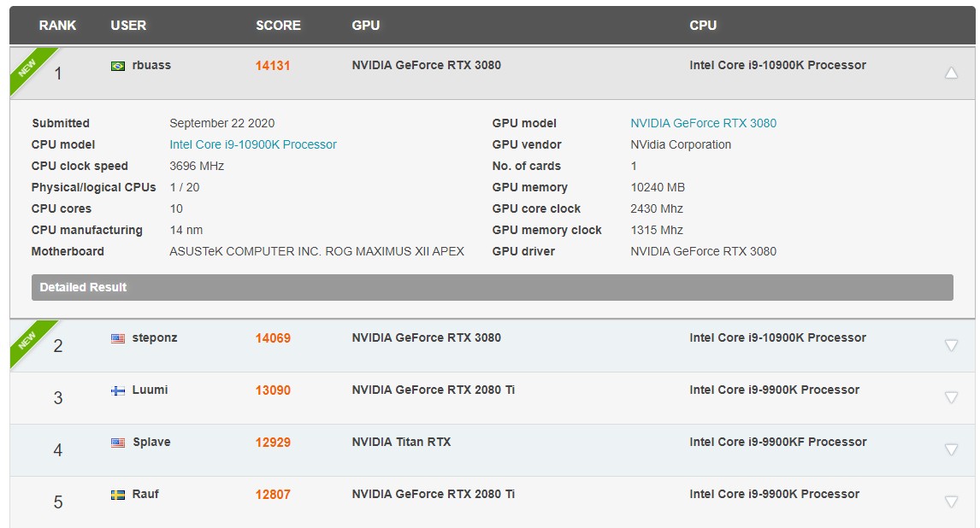This screenshot has height=528, width=980.
Task: Expand the Luumi result row arrow
Action: tap(951, 397)
